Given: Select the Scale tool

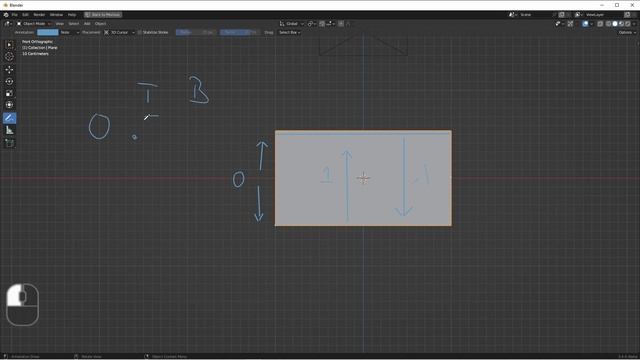Looking at the screenshot, I should [9, 93].
